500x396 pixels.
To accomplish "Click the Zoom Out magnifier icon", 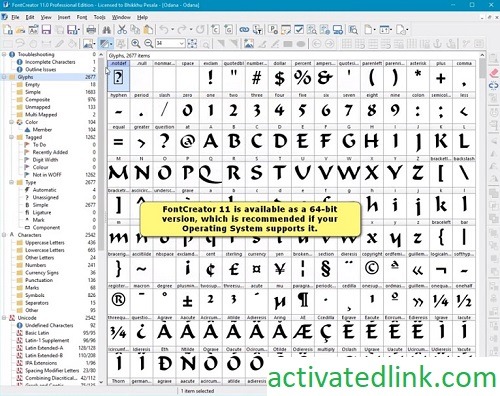I will click(149, 43).
